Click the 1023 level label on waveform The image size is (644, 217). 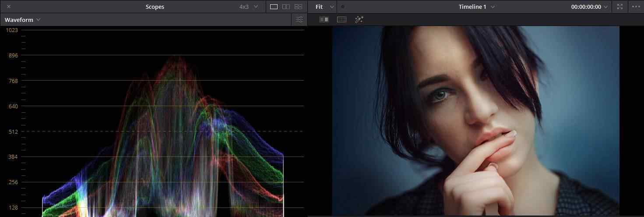[12, 30]
